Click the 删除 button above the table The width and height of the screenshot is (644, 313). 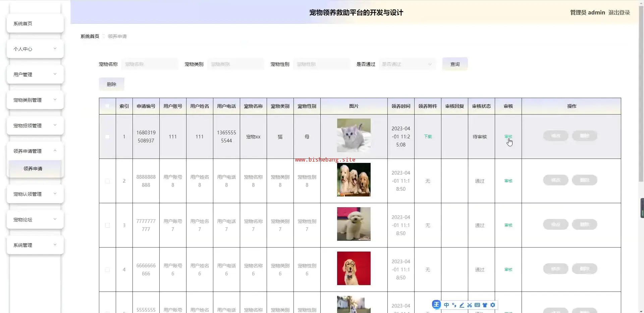(111, 84)
